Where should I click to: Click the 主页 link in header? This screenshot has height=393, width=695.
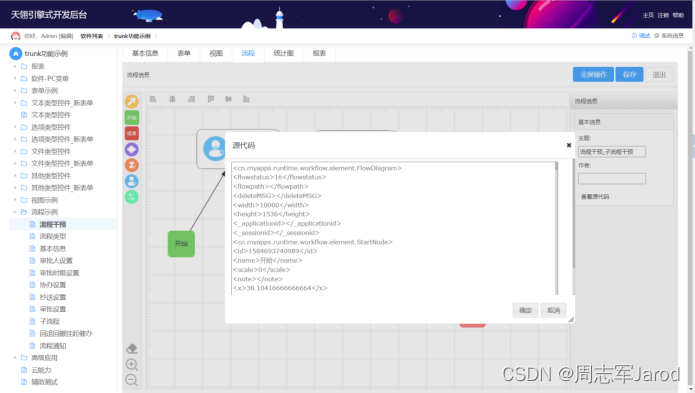[x=648, y=15]
